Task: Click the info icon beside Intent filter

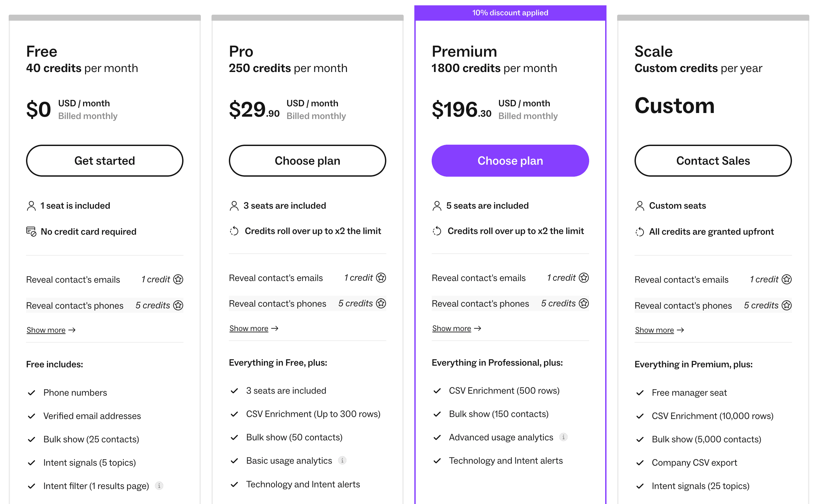Action: (159, 486)
